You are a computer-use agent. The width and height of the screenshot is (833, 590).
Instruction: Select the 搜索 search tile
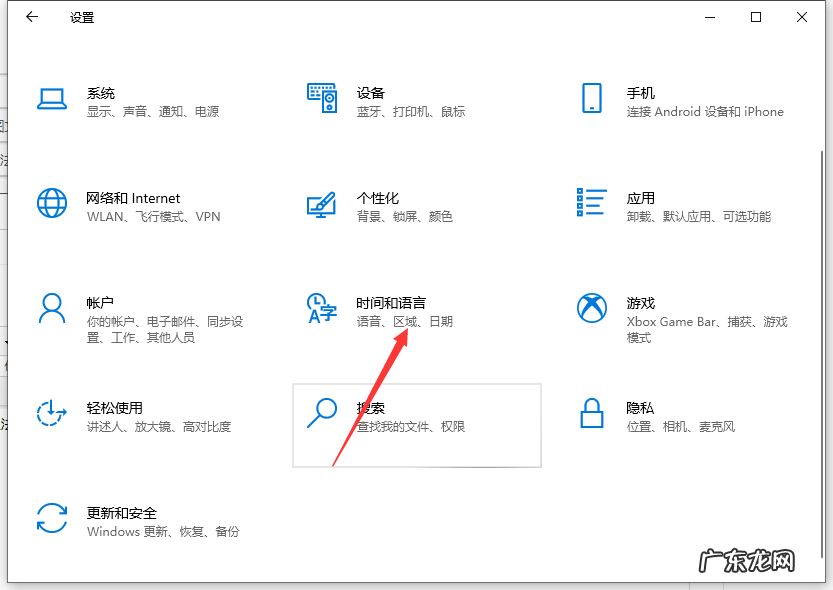tap(416, 425)
